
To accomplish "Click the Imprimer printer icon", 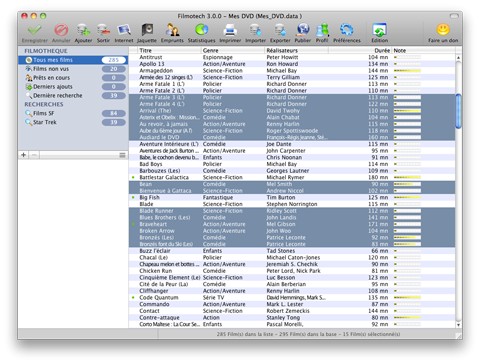I will click(x=230, y=30).
